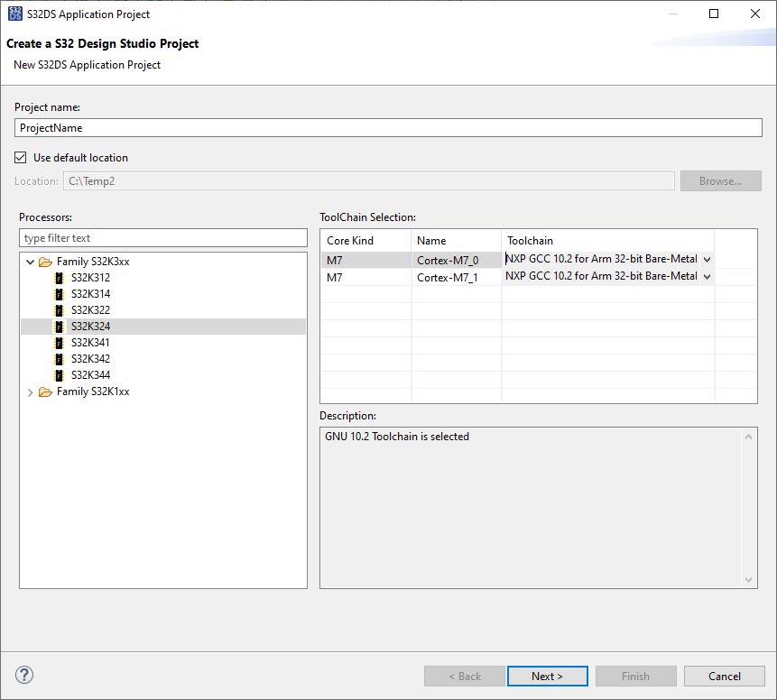Click description scrollbar down arrow

(x=749, y=580)
